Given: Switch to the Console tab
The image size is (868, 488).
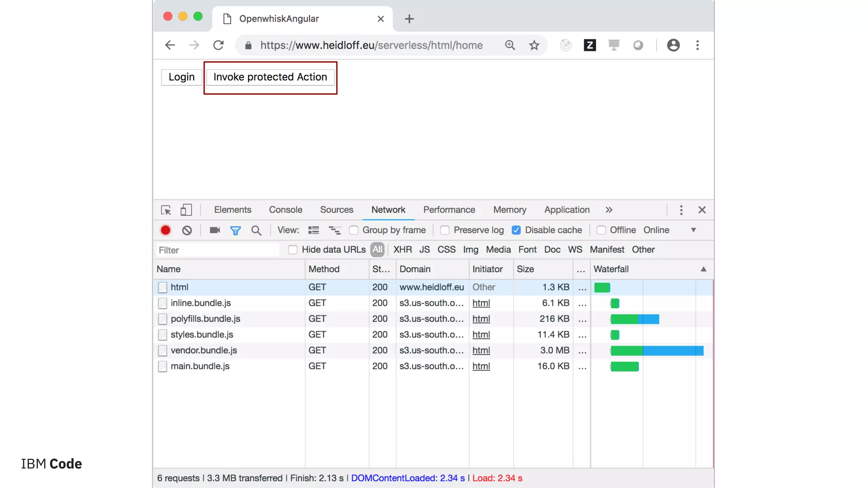Looking at the screenshot, I should pos(285,210).
